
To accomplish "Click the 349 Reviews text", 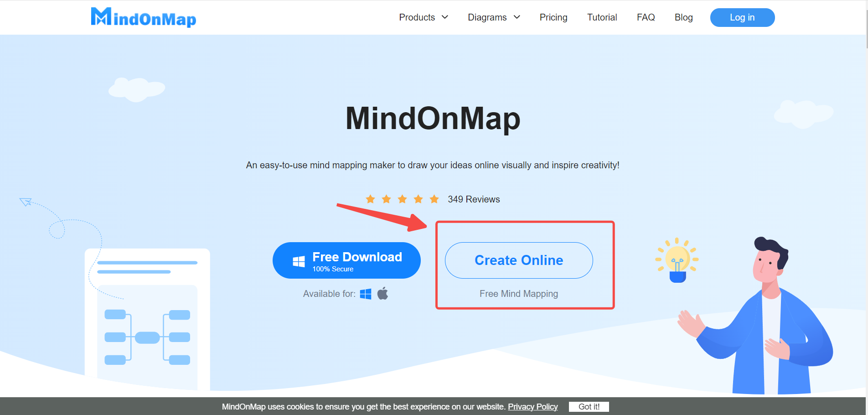I will [x=474, y=199].
